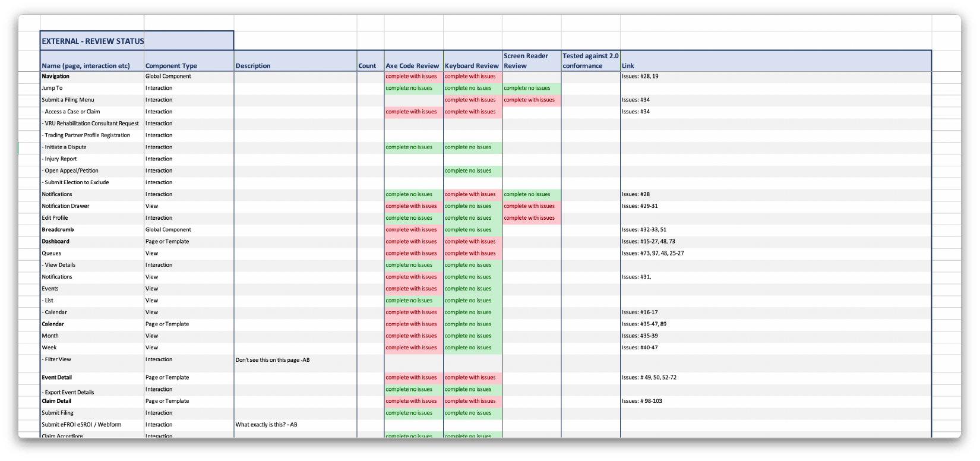
Task: Click 'Issues: #34' in Submit a Filing Menu row
Action: pos(776,100)
